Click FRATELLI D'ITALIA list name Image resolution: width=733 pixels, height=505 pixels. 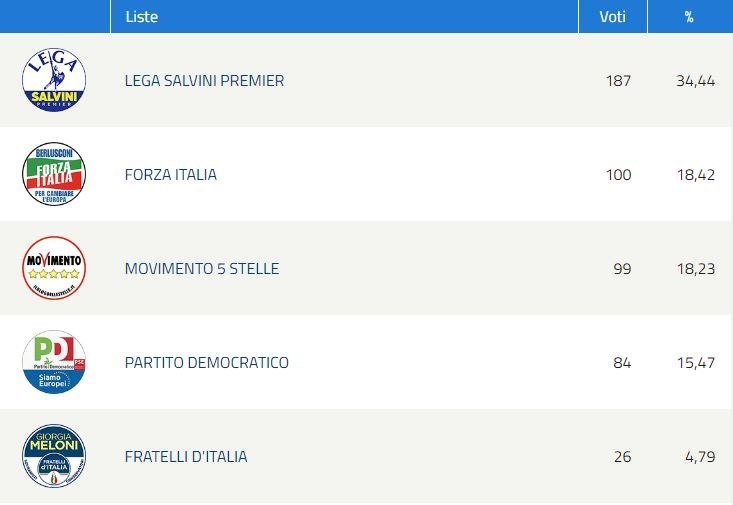[x=186, y=456]
